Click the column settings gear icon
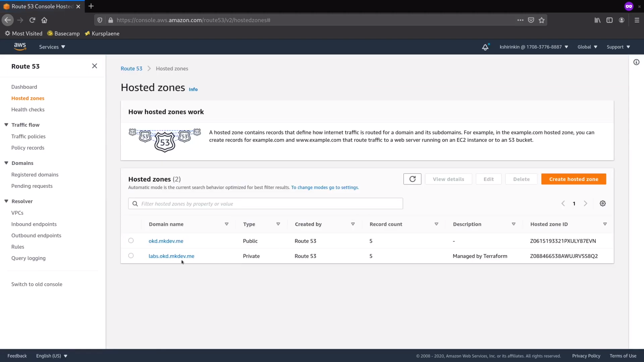 tap(602, 203)
